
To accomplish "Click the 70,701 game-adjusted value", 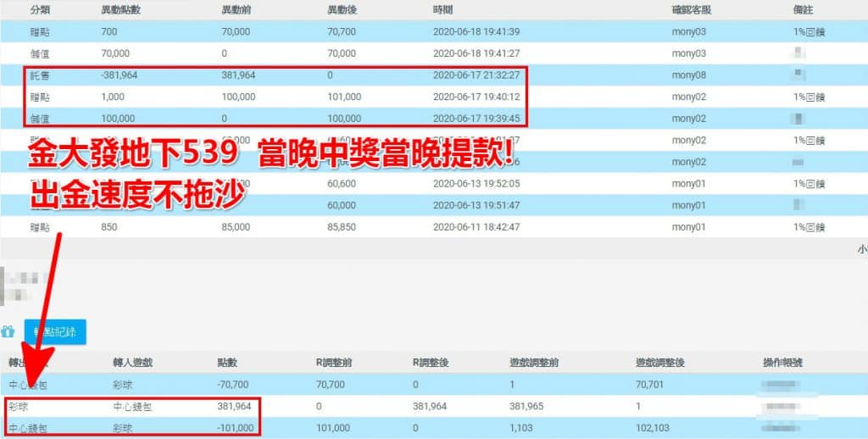I will click(x=650, y=384).
